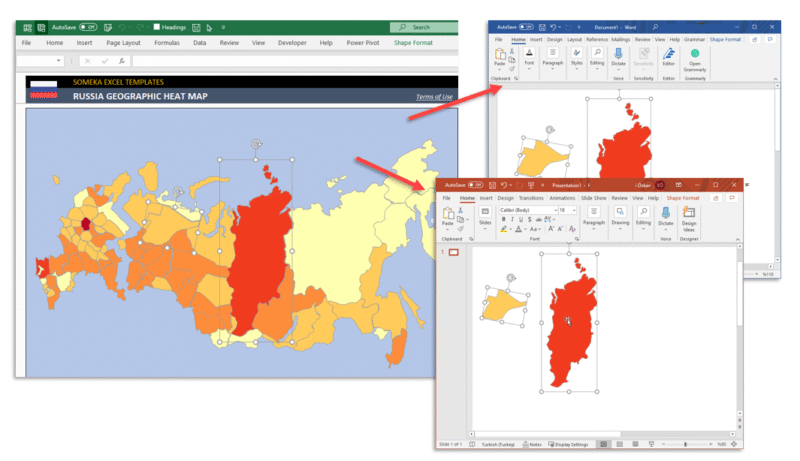
Task: Pick the font color in PowerPoint
Action: click(x=518, y=229)
